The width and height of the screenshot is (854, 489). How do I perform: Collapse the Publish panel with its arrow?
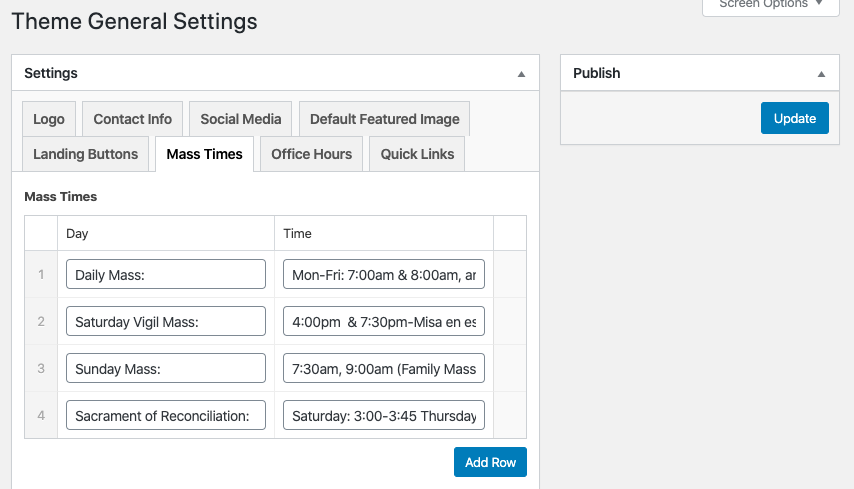[821, 74]
